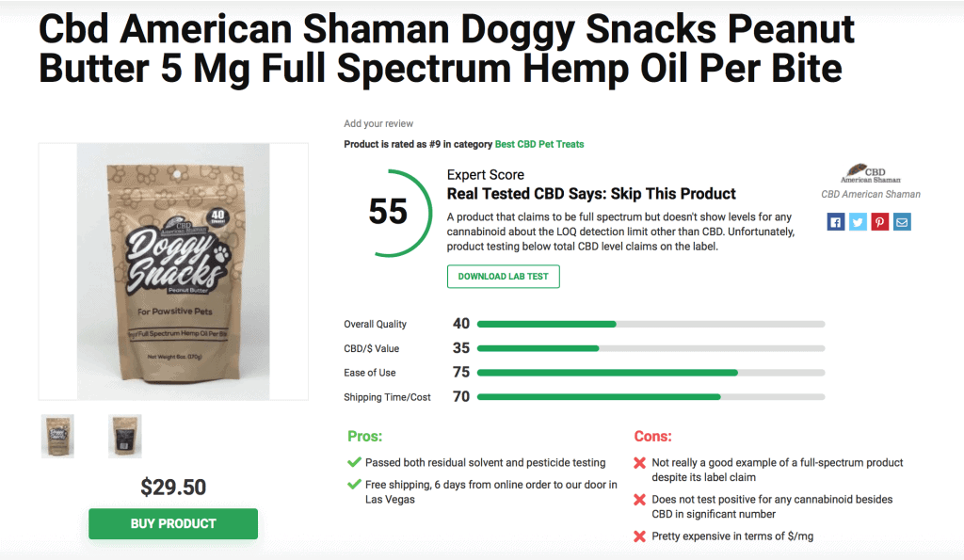This screenshot has height=560, width=964.
Task: Click Shipping Time/Cost score bar
Action: point(651,397)
